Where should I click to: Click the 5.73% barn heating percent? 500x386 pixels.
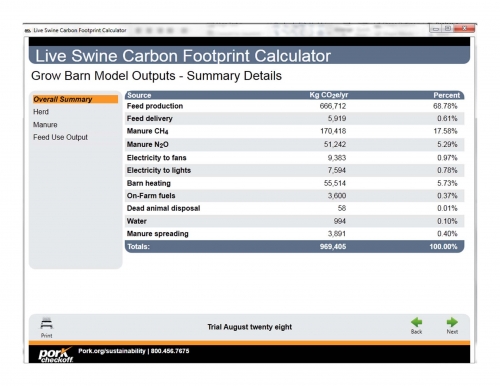click(447, 183)
